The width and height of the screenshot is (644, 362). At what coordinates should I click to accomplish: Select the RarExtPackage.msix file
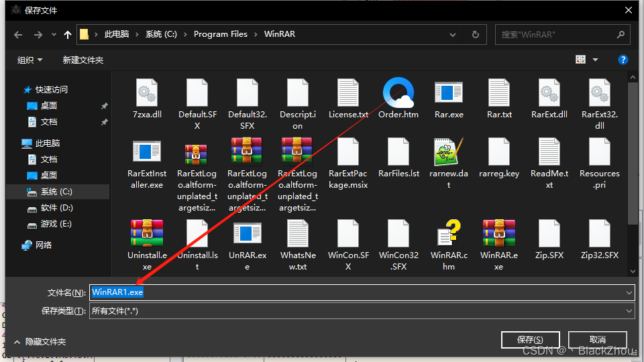tap(348, 164)
